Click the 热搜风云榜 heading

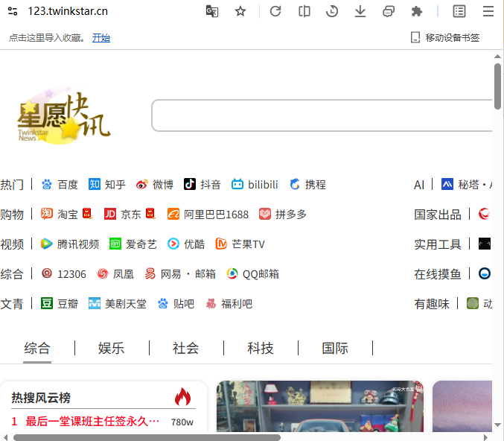pos(41,398)
